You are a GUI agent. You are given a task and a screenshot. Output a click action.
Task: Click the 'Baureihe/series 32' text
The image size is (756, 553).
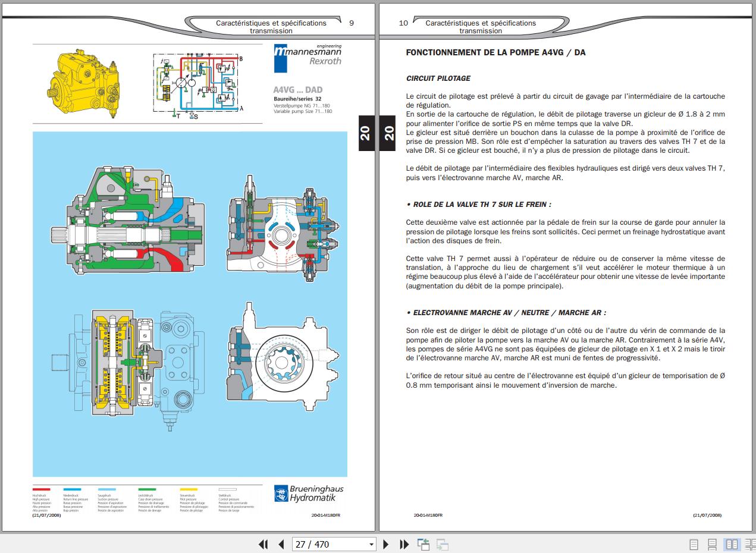click(x=297, y=99)
